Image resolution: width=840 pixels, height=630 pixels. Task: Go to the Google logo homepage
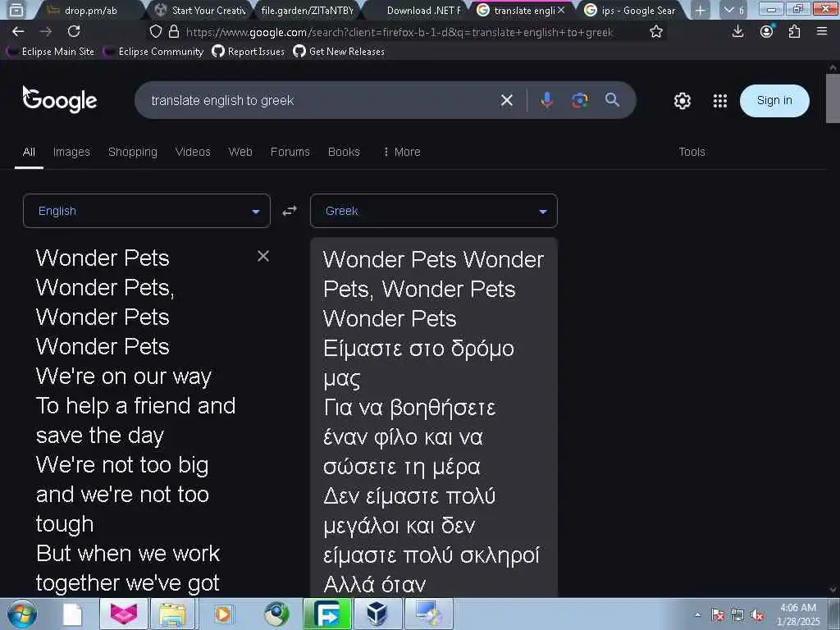coord(60,100)
